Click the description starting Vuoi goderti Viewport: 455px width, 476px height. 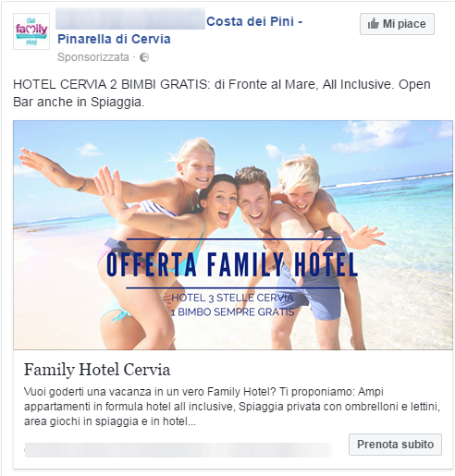point(232,407)
